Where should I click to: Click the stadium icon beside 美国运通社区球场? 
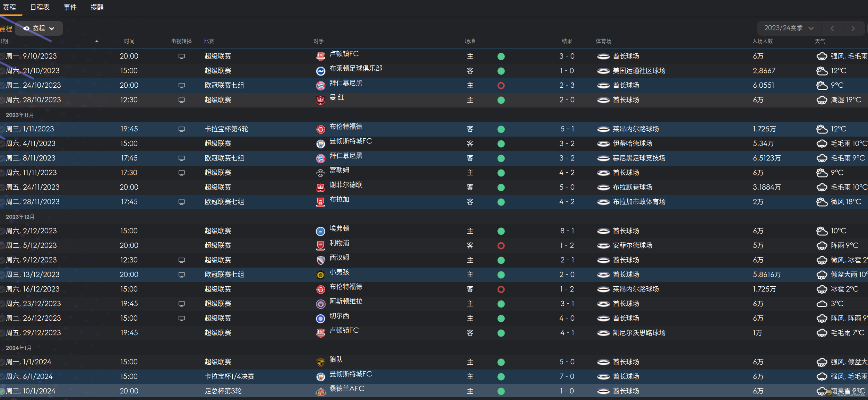pyautogui.click(x=603, y=71)
